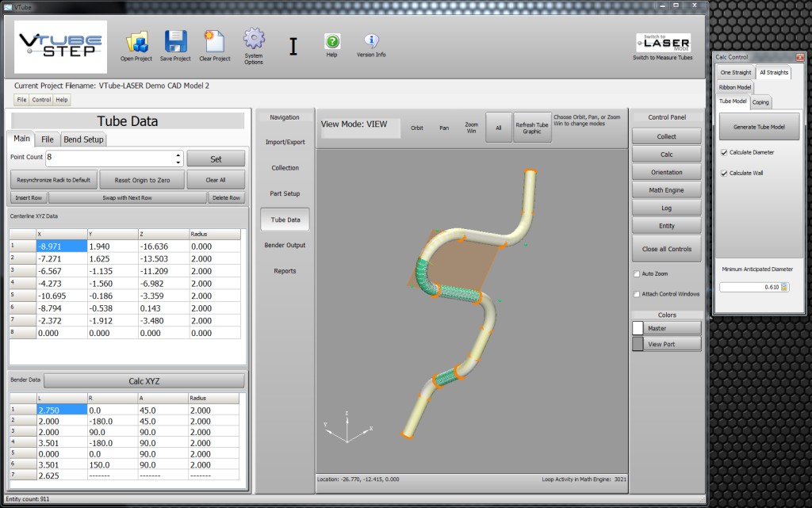Open the Control dropdown menu
Screen dimensions: 812x508
tap(41, 100)
